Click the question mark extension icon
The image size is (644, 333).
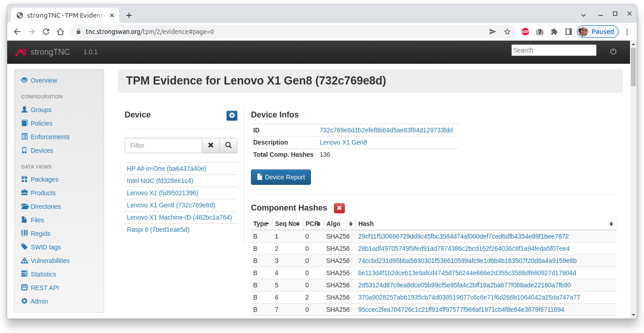pos(540,32)
